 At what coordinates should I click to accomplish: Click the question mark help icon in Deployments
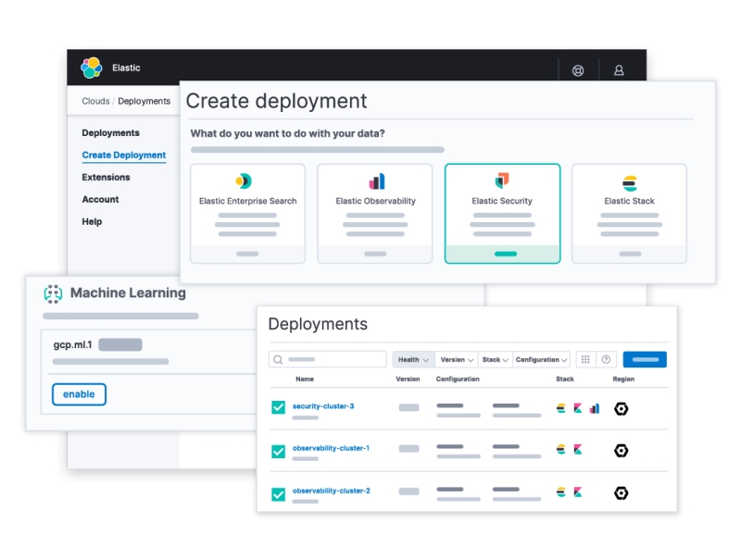click(606, 360)
